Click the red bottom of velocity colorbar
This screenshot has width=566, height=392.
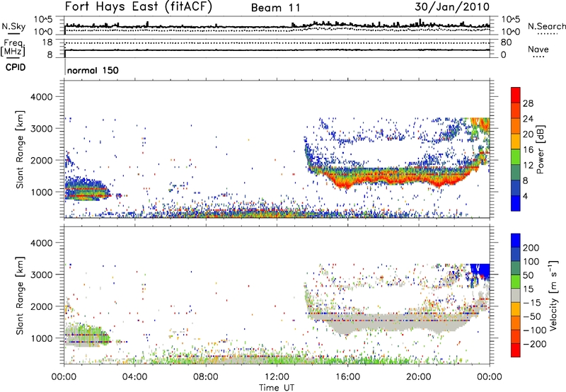click(x=516, y=350)
